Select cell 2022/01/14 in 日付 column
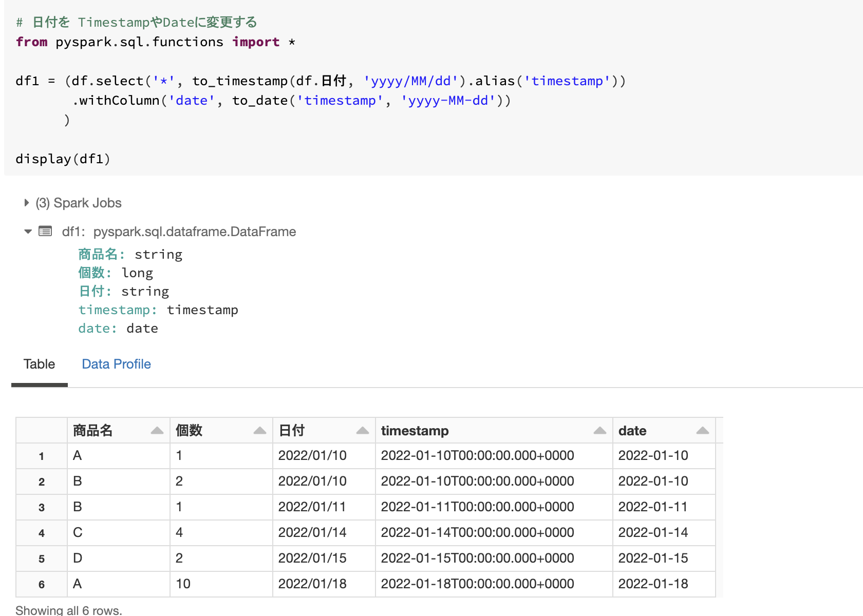Screen dimensions: 863x616 tap(324, 533)
